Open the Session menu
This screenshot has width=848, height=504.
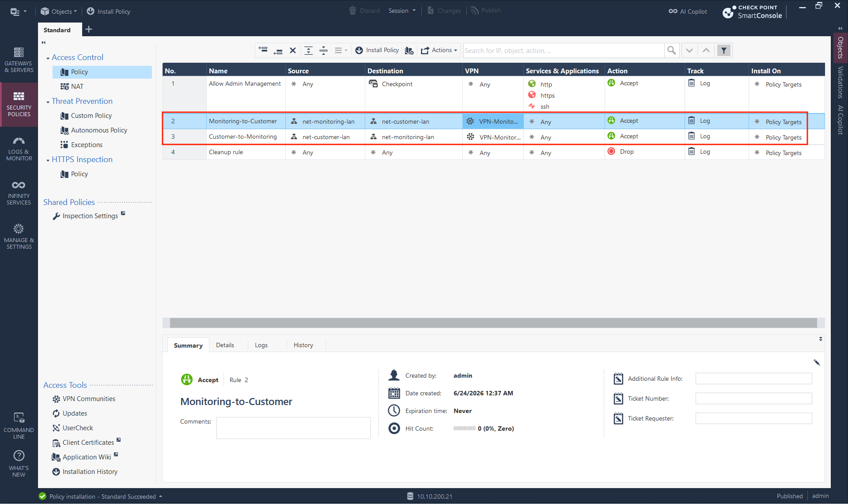tap(402, 11)
